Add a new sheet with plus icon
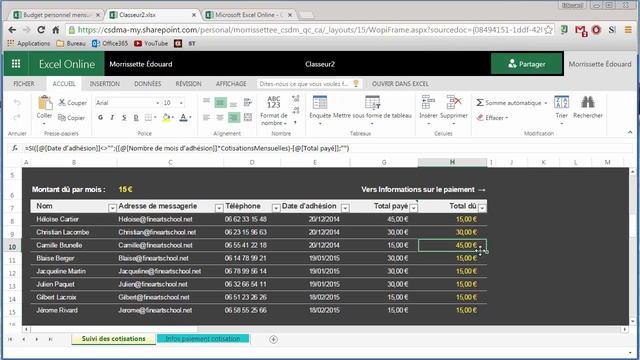640x360 pixels. click(273, 339)
